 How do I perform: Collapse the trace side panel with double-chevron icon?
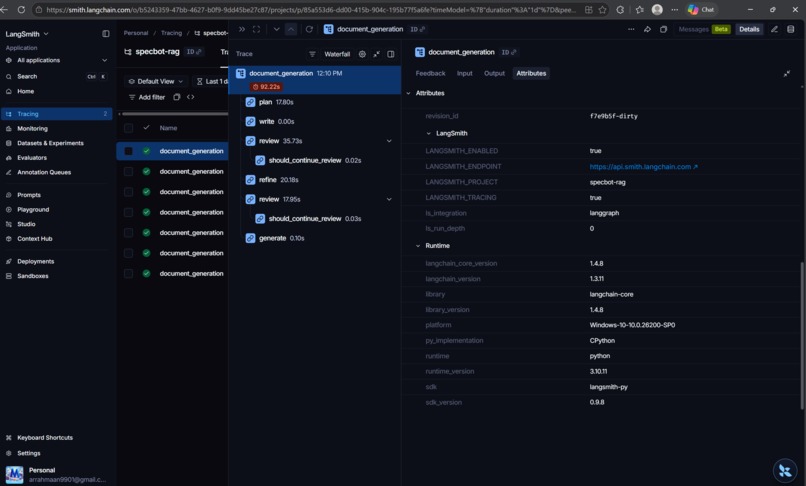(242, 29)
